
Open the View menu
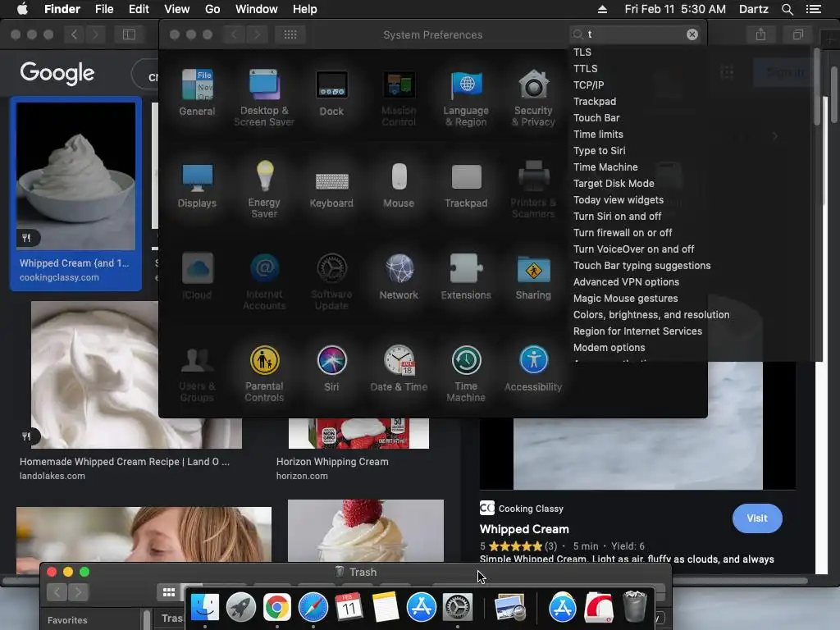(177, 9)
